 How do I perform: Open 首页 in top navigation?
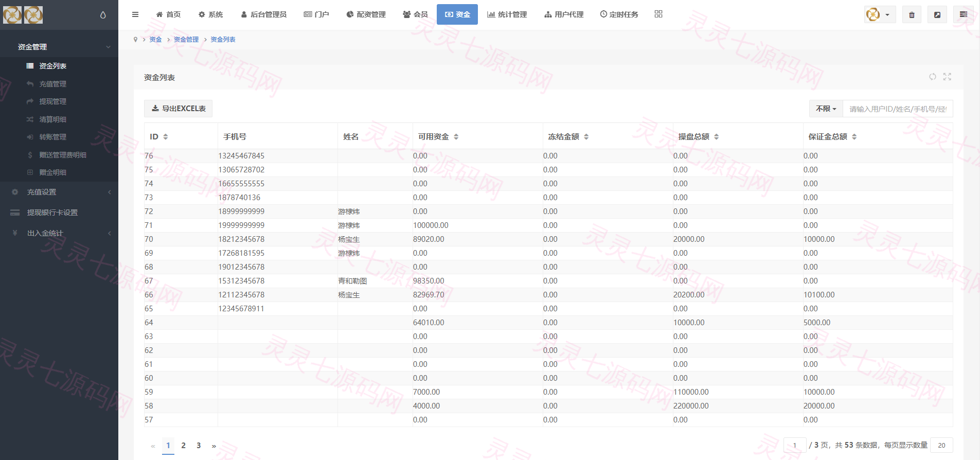pyautogui.click(x=168, y=14)
